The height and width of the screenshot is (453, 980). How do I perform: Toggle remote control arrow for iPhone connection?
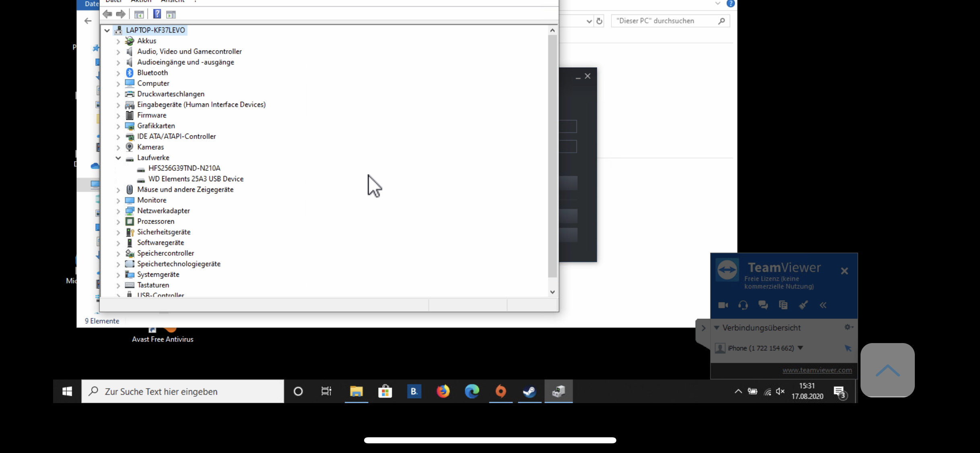(848, 348)
